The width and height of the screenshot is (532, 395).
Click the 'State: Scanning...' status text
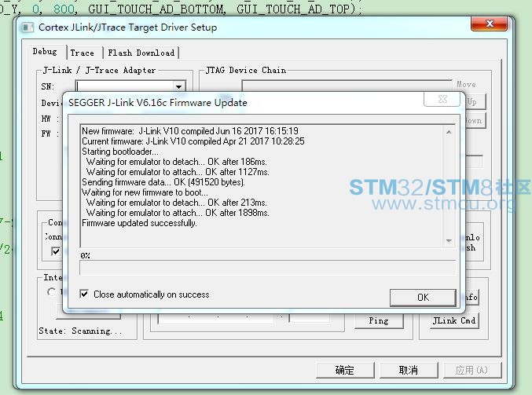point(80,331)
